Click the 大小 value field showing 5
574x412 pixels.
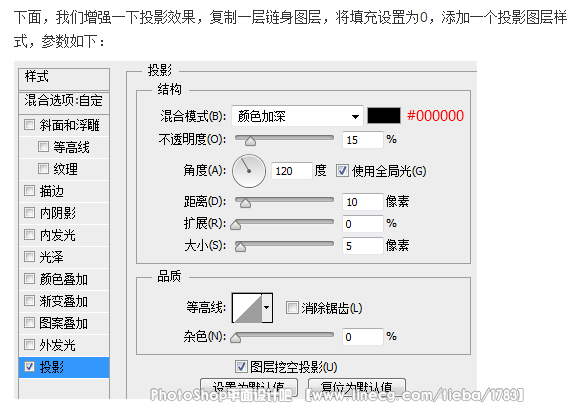(x=363, y=246)
